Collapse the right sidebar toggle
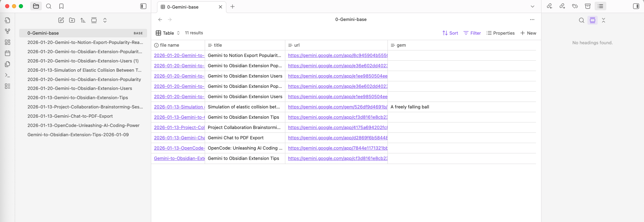The height and width of the screenshot is (222, 644). [636, 6]
